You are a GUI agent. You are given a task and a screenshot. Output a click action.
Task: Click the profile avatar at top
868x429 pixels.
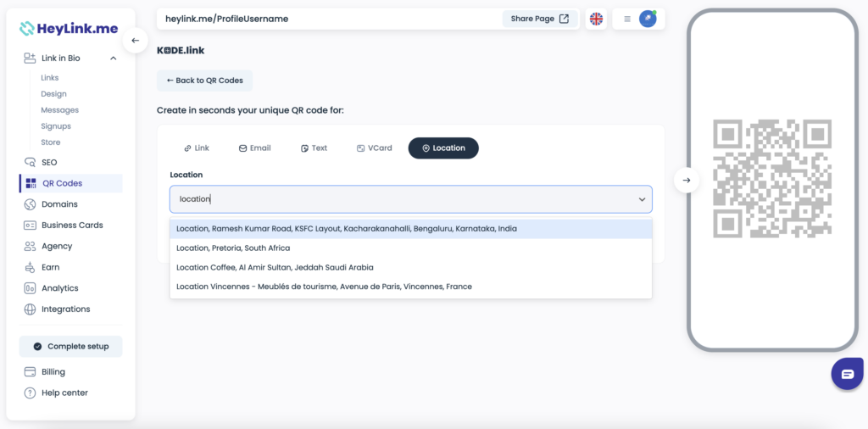pyautogui.click(x=648, y=19)
